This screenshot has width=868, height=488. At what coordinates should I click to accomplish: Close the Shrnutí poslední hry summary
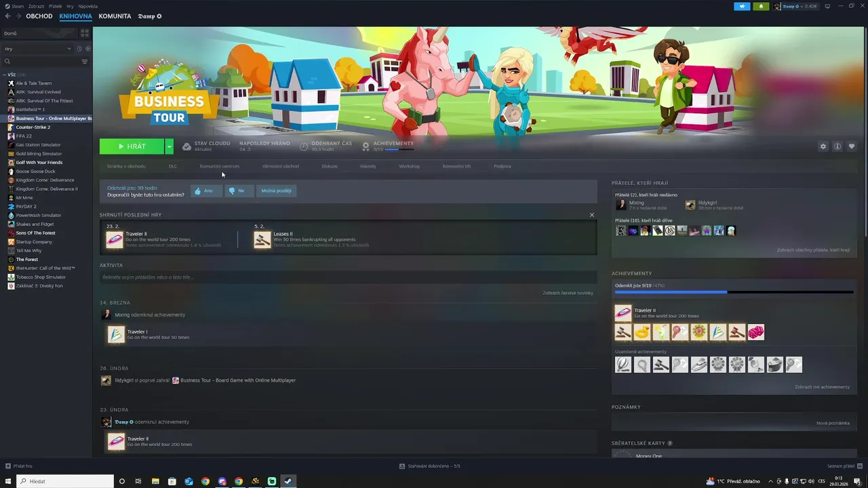tap(591, 215)
